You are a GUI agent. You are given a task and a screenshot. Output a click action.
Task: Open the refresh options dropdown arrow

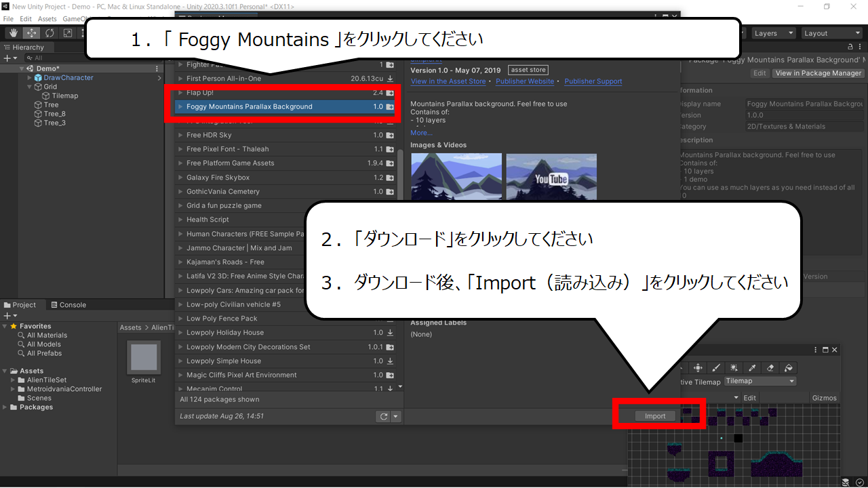click(x=396, y=417)
